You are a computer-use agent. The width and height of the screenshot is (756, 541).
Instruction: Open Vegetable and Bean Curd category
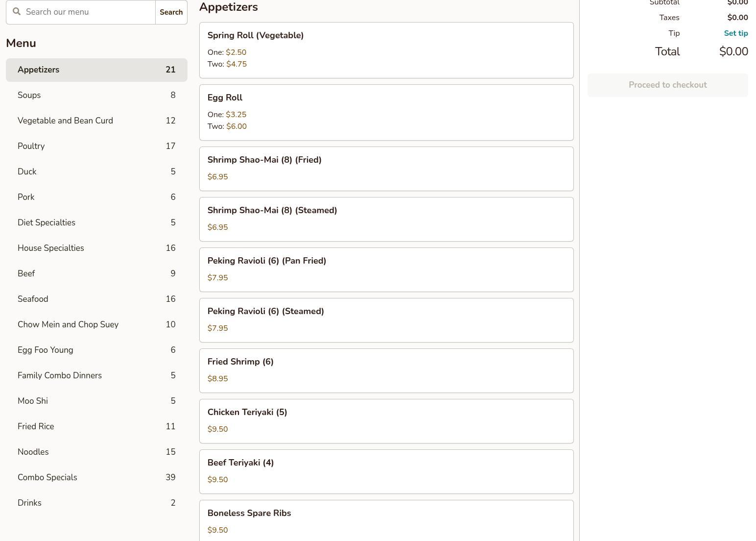coord(96,121)
